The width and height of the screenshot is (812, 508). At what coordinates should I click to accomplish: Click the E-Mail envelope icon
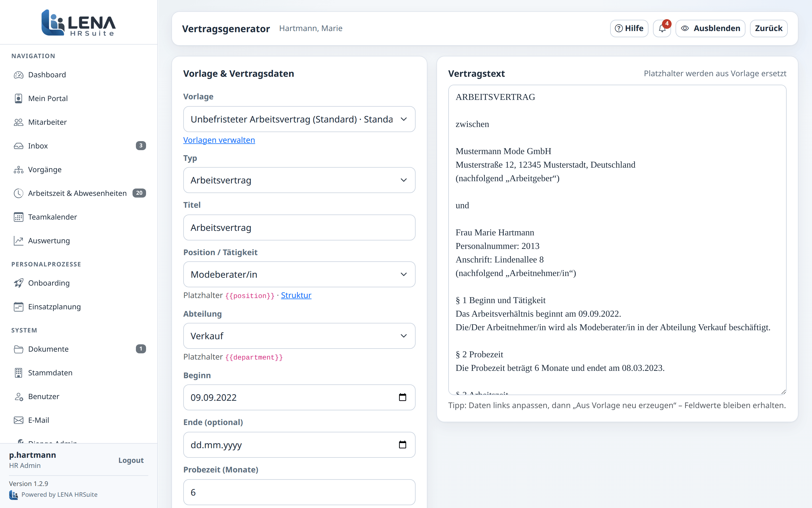point(18,420)
